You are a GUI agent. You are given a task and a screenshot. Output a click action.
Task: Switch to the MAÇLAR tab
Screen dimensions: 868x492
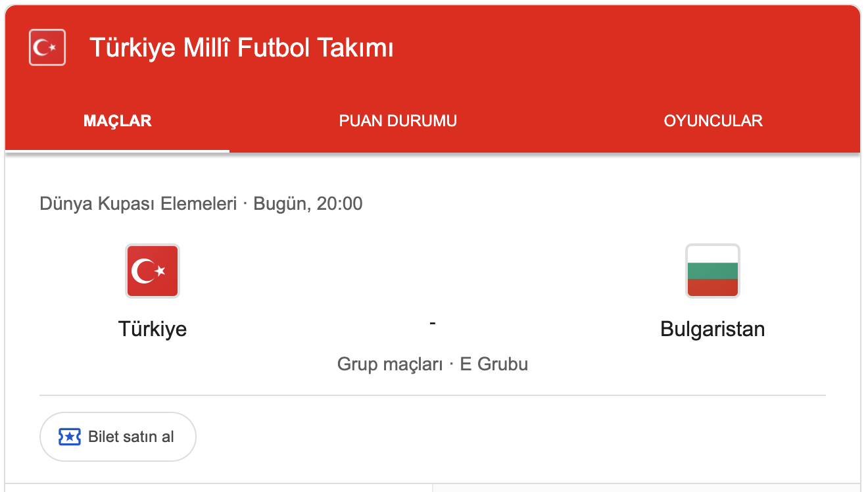click(118, 121)
